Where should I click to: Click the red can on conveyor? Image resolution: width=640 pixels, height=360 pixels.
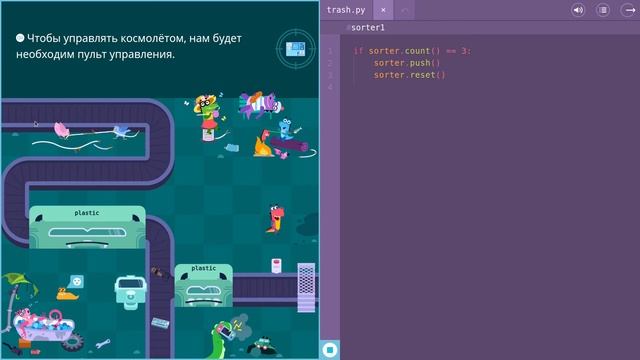pos(276,265)
